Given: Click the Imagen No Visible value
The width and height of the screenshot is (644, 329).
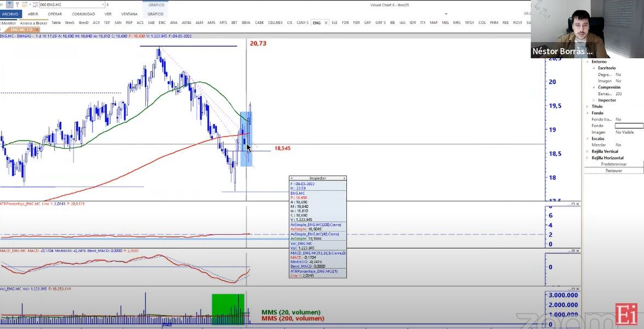Looking at the screenshot, I should [x=624, y=132].
